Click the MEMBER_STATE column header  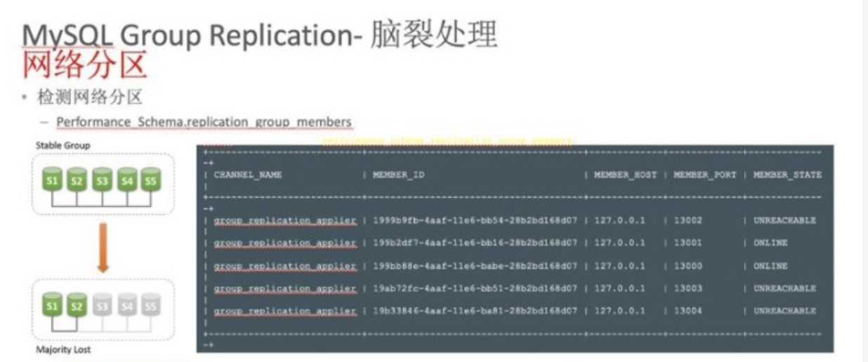787,175
